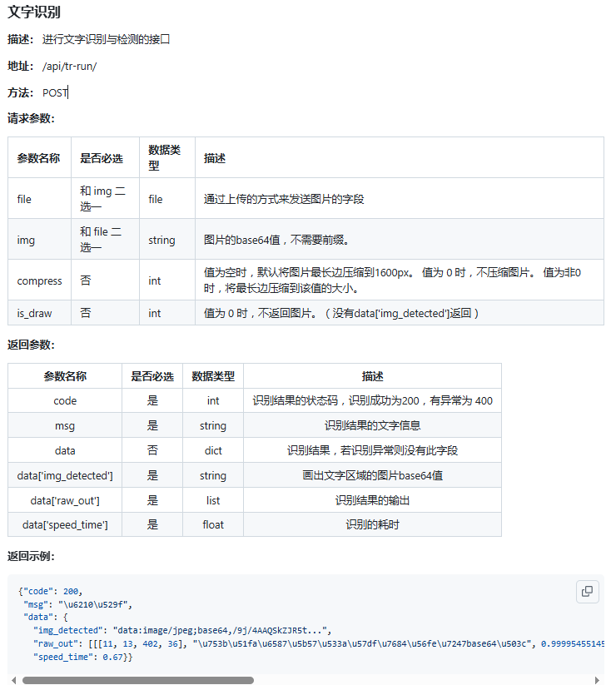The width and height of the screenshot is (616, 685).
Task: Click description 画出文字区域的图片base64值
Action: 372,475
